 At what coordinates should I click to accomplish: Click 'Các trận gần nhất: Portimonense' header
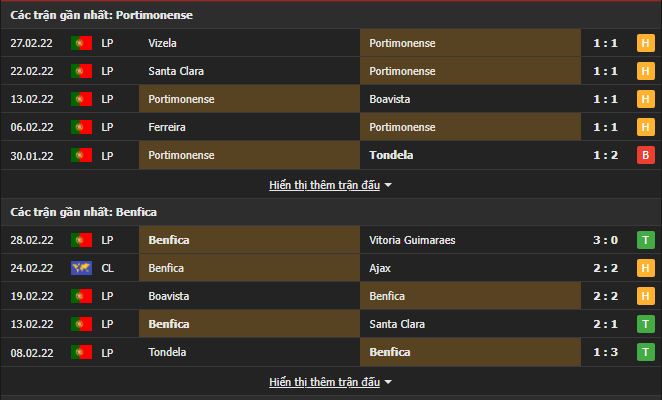(x=102, y=15)
